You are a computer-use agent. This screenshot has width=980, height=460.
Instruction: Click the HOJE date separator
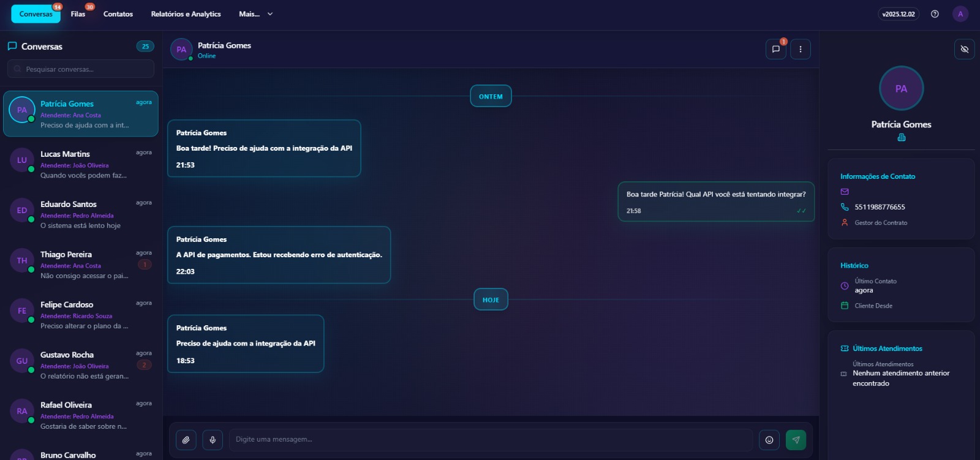(x=491, y=300)
